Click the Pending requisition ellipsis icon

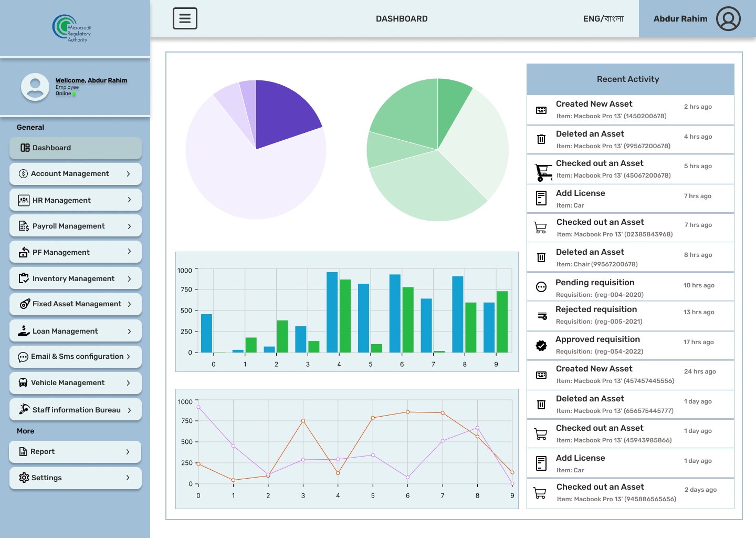tap(541, 287)
